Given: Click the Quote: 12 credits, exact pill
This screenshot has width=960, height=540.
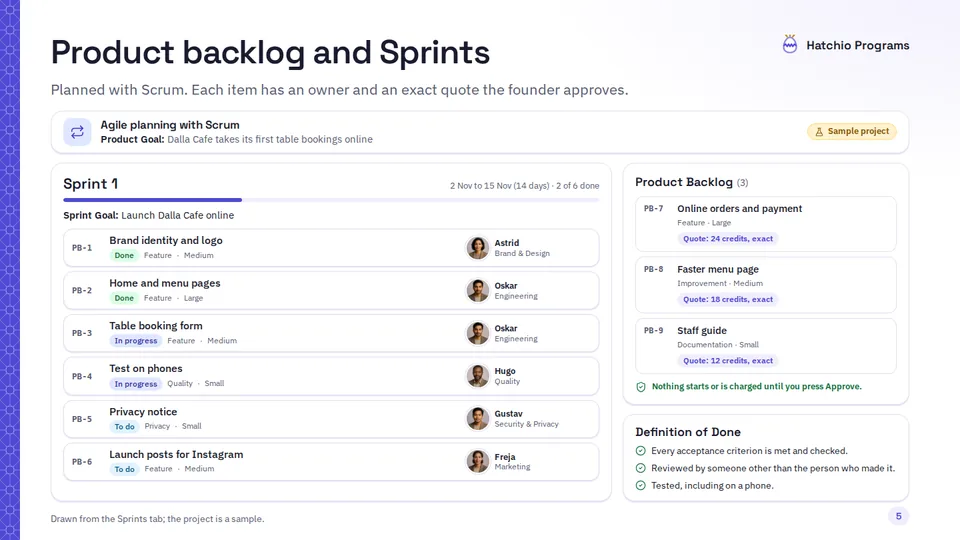Looking at the screenshot, I should coord(728,361).
